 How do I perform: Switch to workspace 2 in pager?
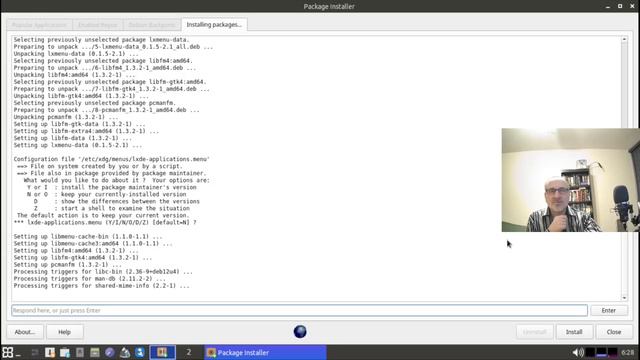189,352
